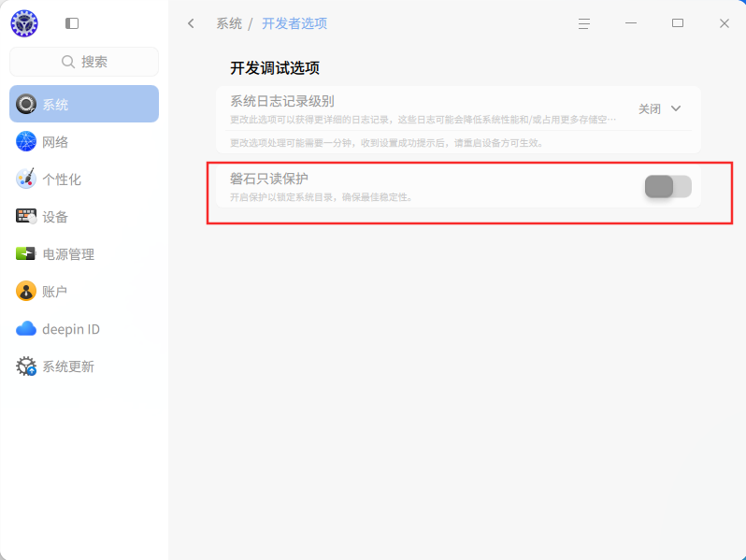Minimize the settings window
This screenshot has height=560, width=746.
(x=631, y=23)
